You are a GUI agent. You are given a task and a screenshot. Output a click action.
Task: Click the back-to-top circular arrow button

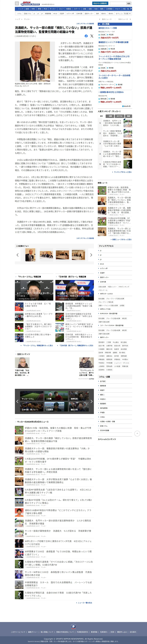point(137,433)
